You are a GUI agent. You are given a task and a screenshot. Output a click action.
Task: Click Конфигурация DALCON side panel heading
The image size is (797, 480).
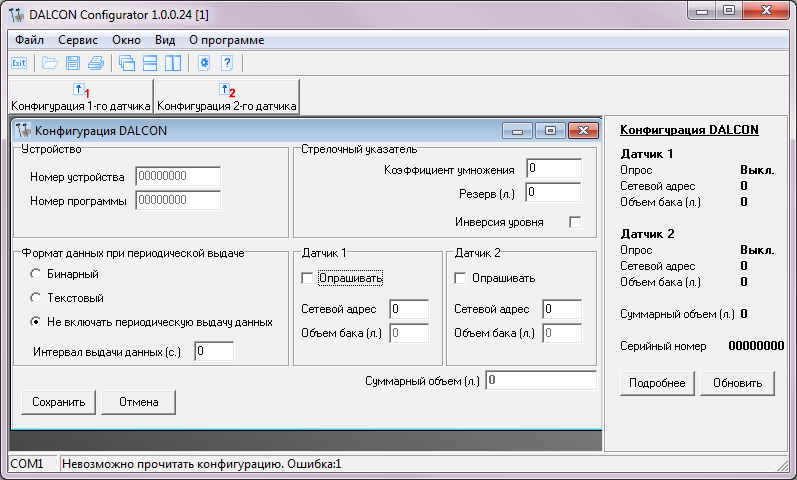coord(689,130)
